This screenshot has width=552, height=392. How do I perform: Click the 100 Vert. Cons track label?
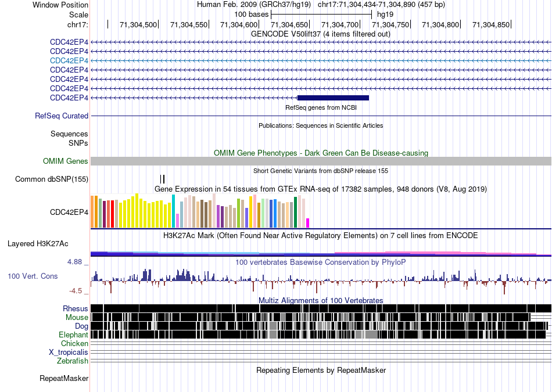coord(33,276)
